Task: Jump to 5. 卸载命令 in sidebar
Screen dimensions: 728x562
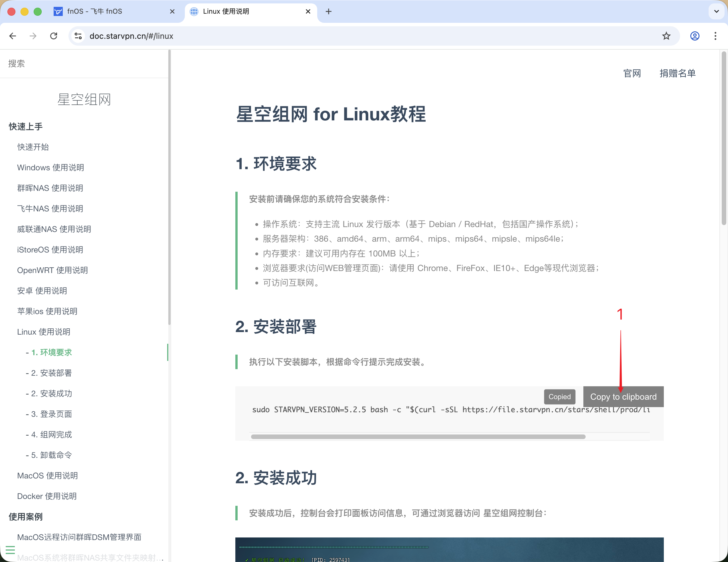Action: [x=52, y=455]
